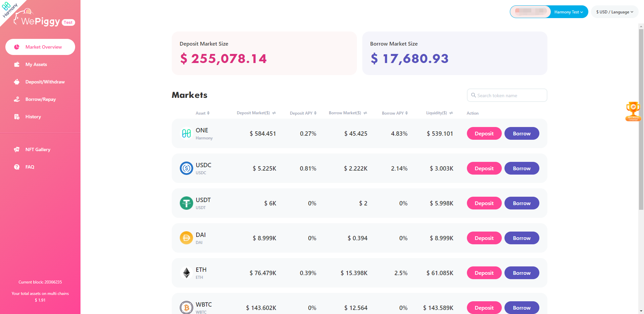Screen dimensions: 644x314
Task: Click the ETH token icon
Action: click(x=186, y=273)
